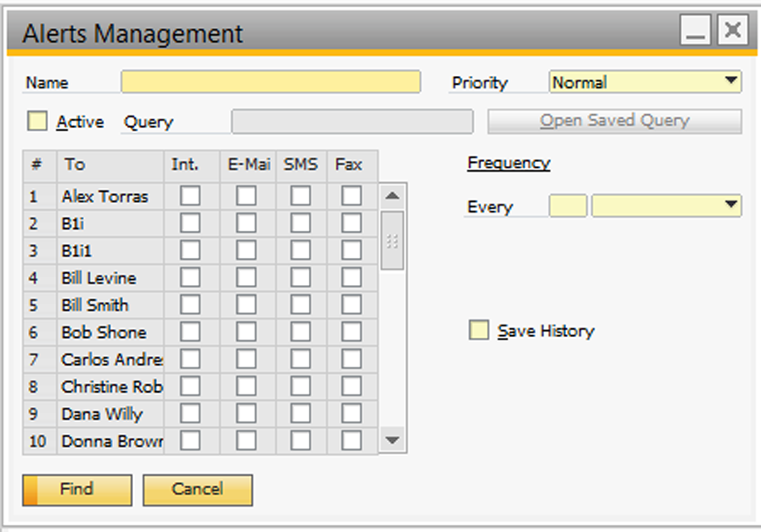Enable E-Mail alerts for Christine Rob

click(246, 386)
